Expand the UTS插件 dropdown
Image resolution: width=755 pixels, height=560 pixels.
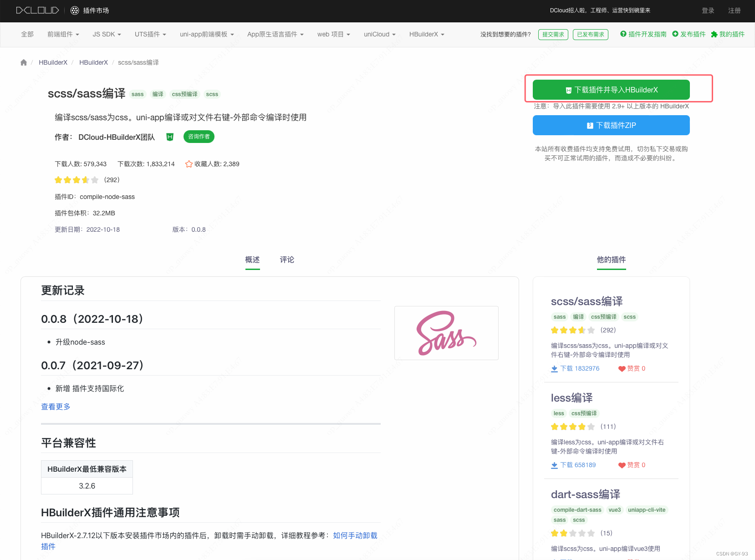(x=150, y=34)
